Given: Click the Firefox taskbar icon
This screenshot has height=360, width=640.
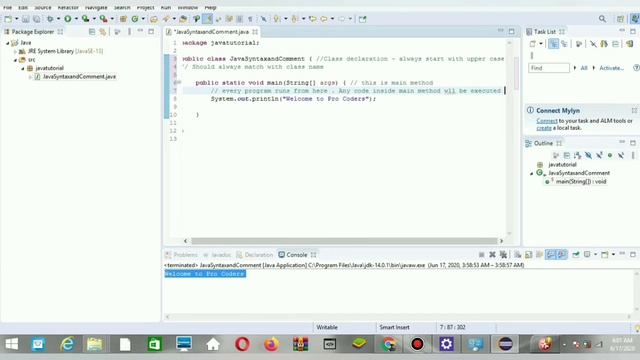Looking at the screenshot, I should pyautogui.click(x=271, y=344).
